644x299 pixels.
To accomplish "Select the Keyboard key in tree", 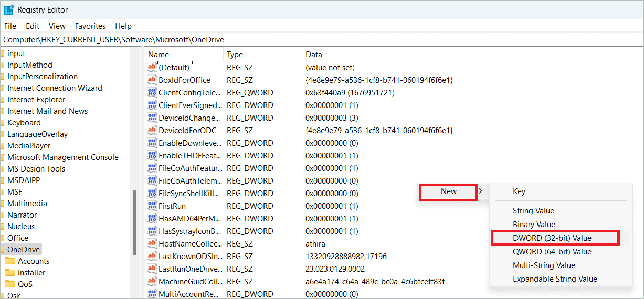I will coord(24,122).
